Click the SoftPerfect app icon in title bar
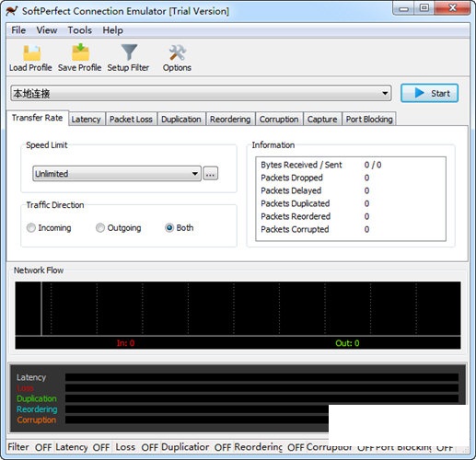 click(x=12, y=11)
